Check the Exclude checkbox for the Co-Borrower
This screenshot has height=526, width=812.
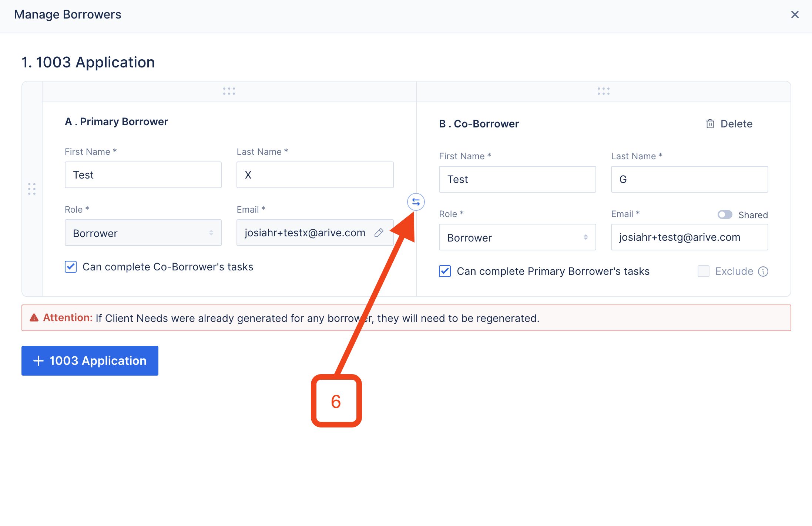tap(703, 271)
